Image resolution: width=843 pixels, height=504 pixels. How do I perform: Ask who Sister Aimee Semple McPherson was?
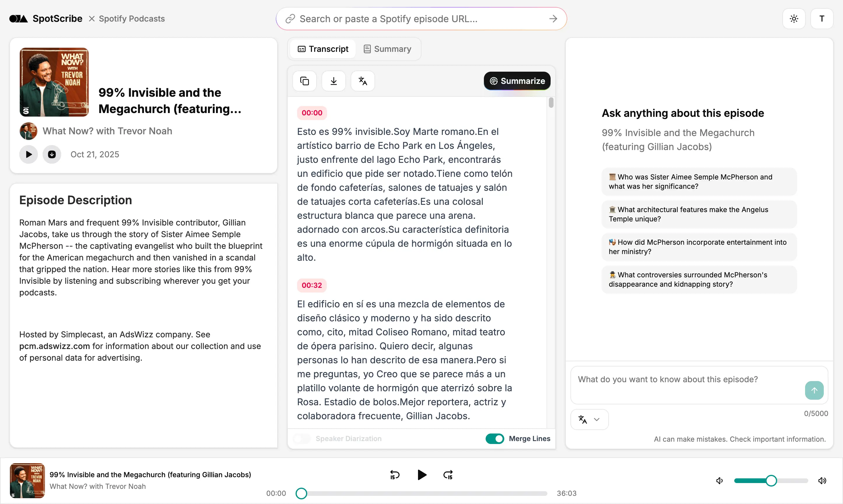click(x=699, y=182)
